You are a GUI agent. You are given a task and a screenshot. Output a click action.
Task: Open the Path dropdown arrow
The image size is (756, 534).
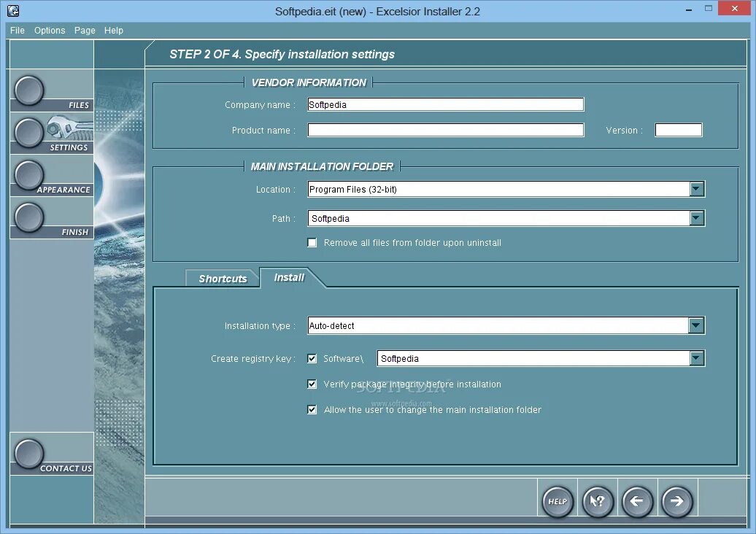(x=696, y=218)
